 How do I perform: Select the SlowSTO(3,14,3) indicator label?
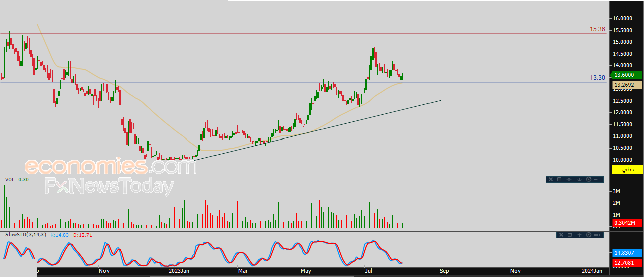click(x=25, y=235)
